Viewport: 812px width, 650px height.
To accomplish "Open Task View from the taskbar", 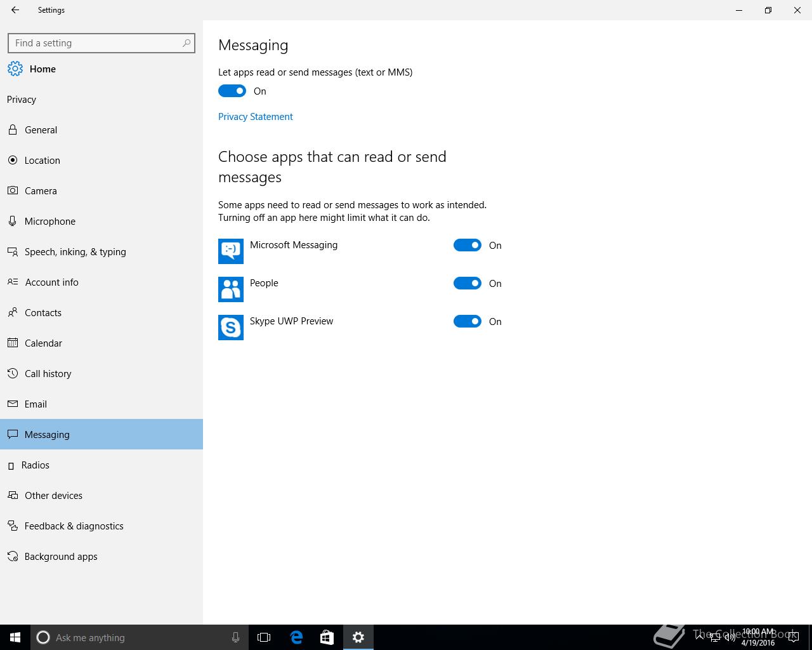I will click(x=264, y=637).
